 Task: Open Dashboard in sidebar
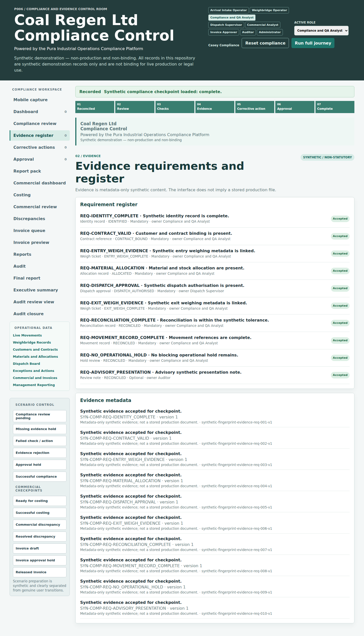(x=40, y=112)
